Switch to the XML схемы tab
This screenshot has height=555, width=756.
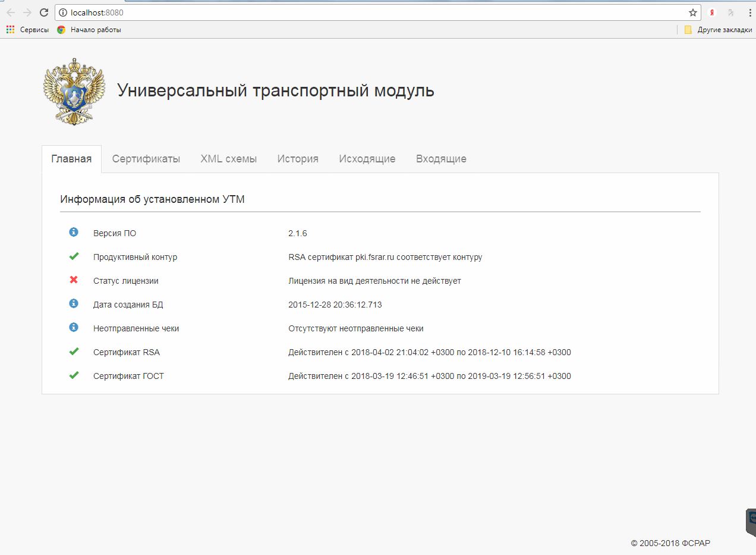click(228, 159)
